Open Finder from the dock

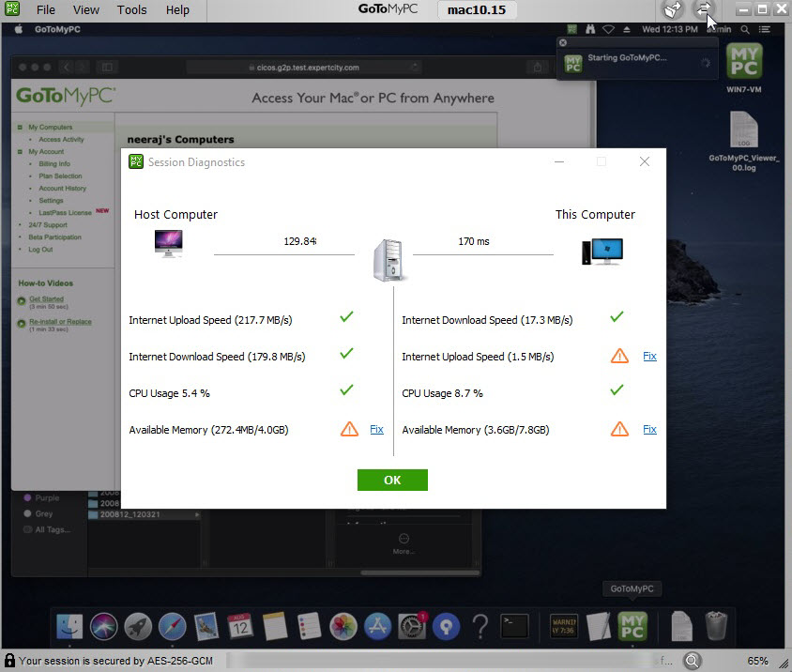(70, 626)
